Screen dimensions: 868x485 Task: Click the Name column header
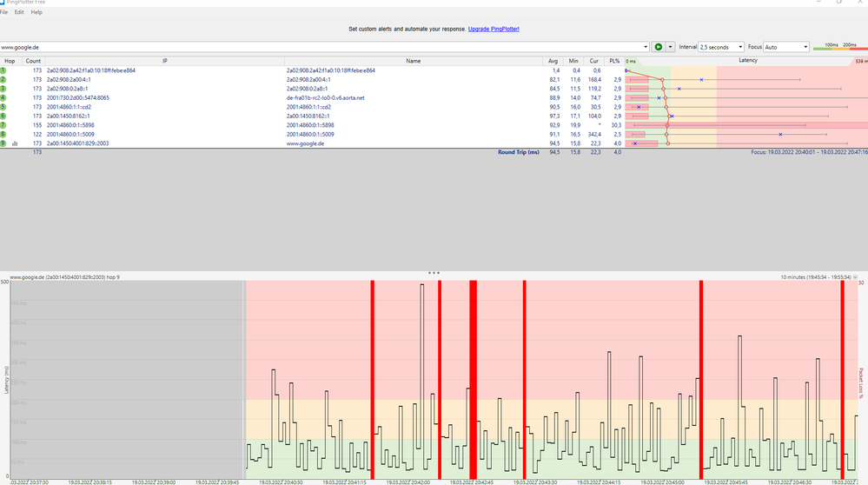point(414,61)
